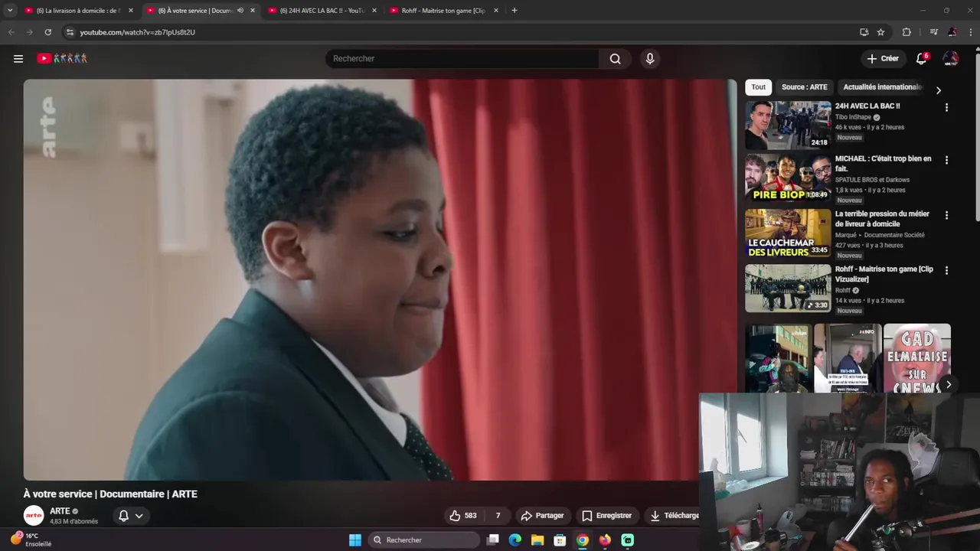Open the notifications bell in the header
Viewport: 980px width, 551px height.
[922, 58]
